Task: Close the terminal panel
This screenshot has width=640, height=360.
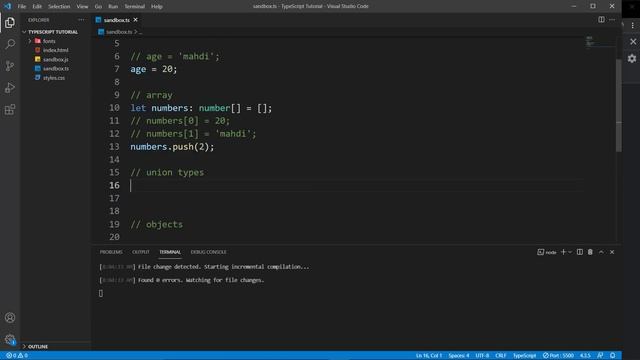Action: pos(612,252)
